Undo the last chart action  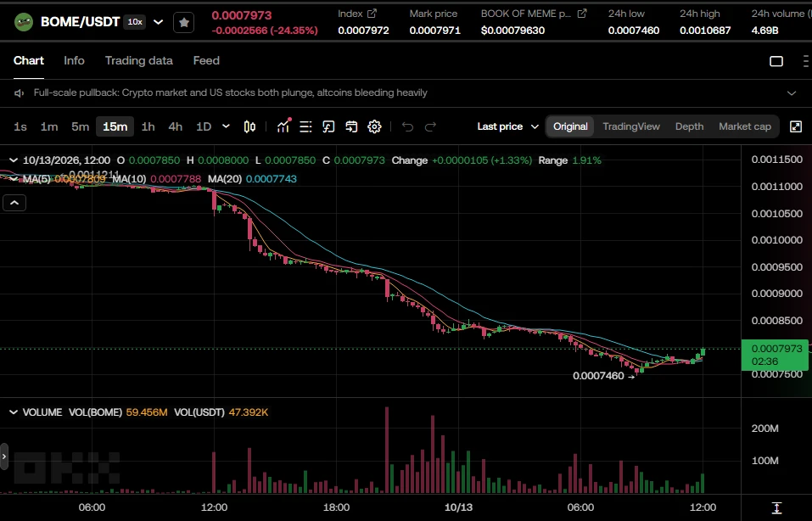407,126
